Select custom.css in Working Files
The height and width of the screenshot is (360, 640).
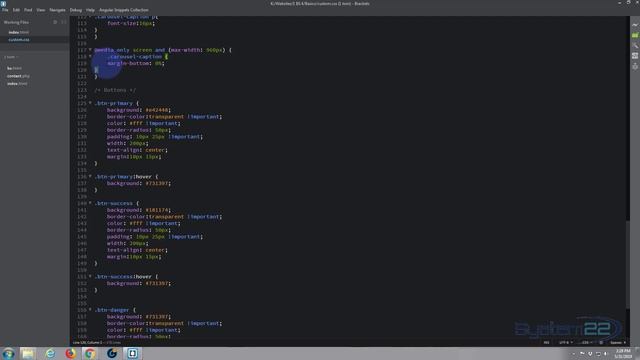click(19, 40)
